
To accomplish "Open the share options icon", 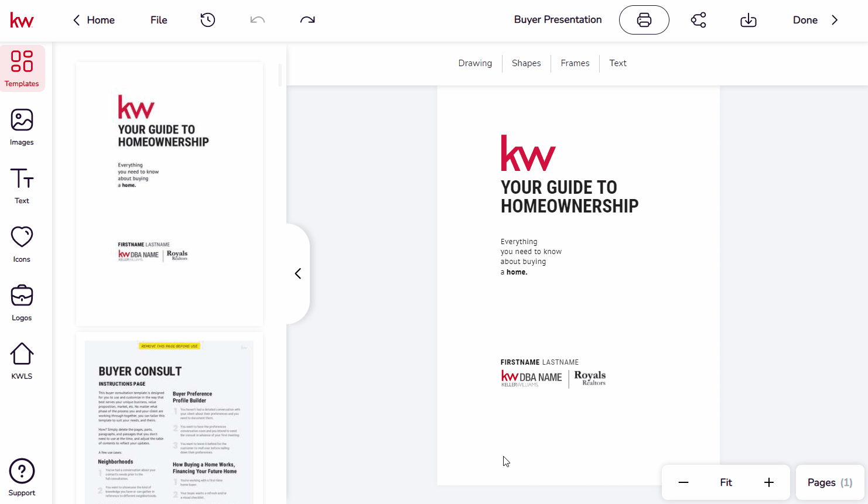I will [698, 20].
